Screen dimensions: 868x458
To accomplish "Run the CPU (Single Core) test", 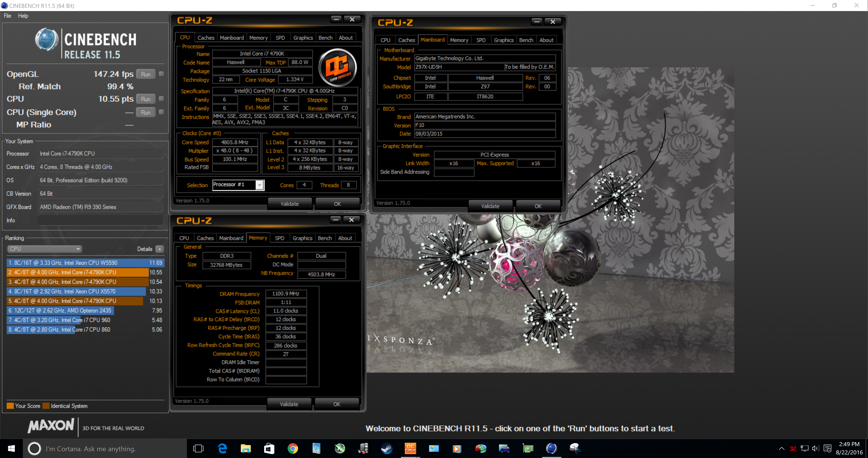I will [x=146, y=112].
